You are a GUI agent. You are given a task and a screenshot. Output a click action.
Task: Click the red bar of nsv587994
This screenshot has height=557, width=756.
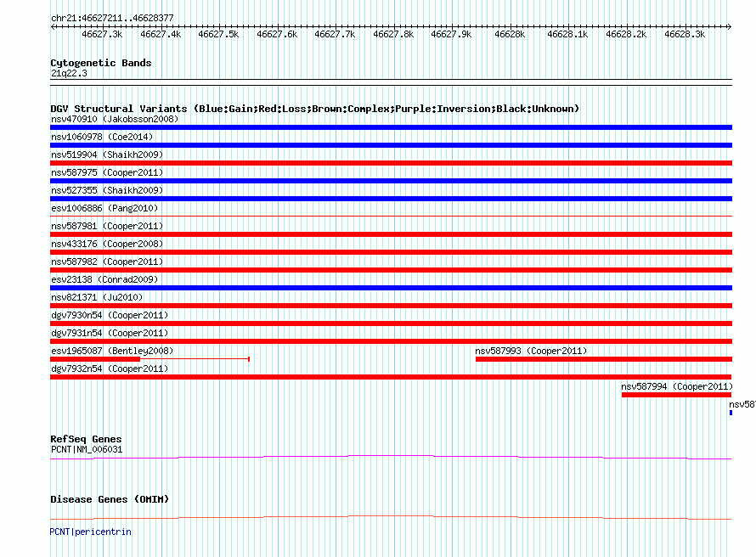(x=676, y=395)
